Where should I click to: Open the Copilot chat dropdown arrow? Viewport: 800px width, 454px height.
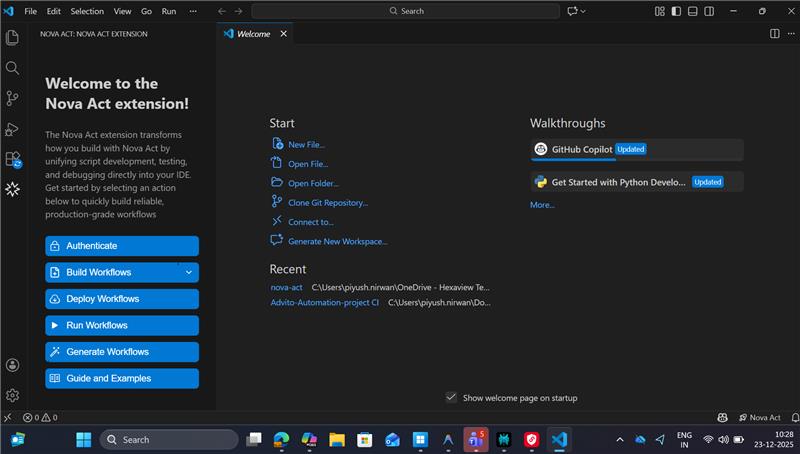click(583, 11)
